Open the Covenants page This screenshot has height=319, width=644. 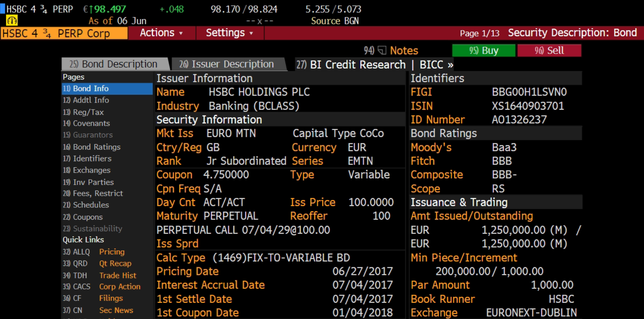[107, 123]
